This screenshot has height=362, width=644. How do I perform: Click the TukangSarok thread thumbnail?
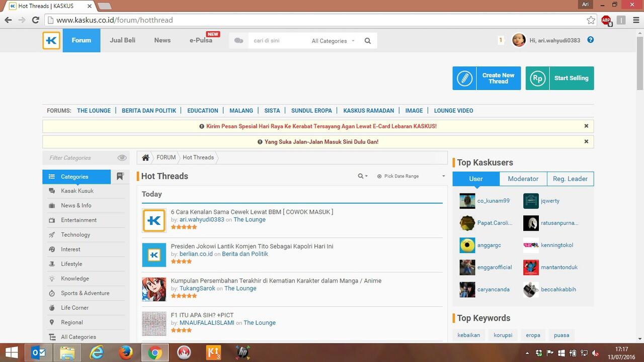154,289
